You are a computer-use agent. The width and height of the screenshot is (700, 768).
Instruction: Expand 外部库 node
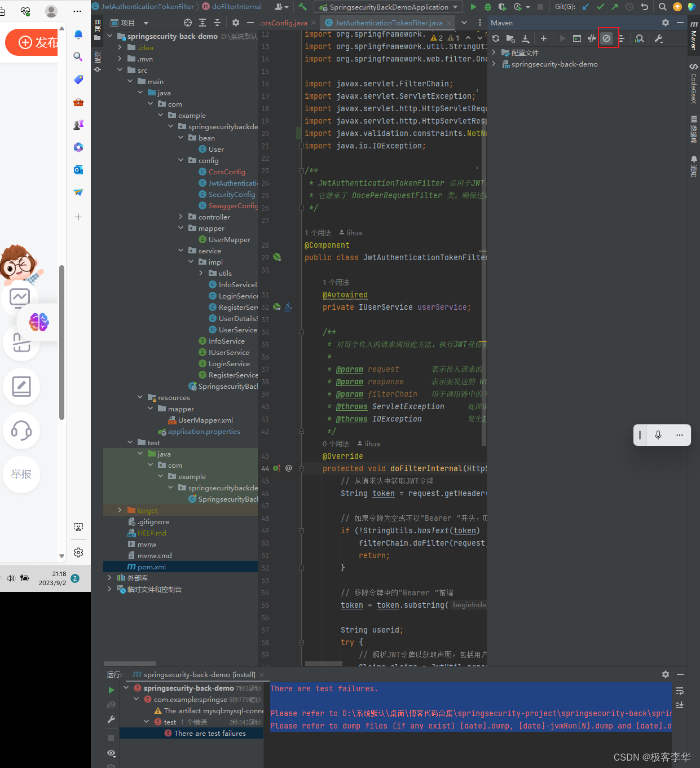pyautogui.click(x=109, y=578)
